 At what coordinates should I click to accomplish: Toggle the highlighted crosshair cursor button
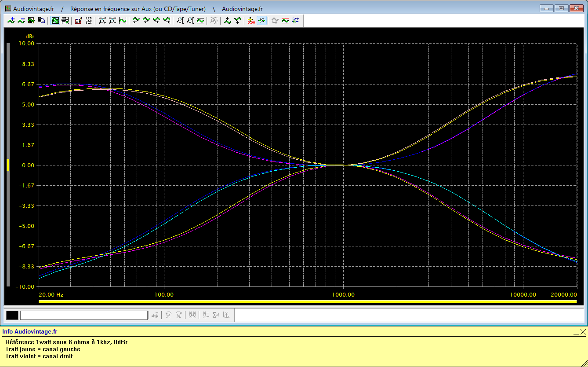pos(261,20)
